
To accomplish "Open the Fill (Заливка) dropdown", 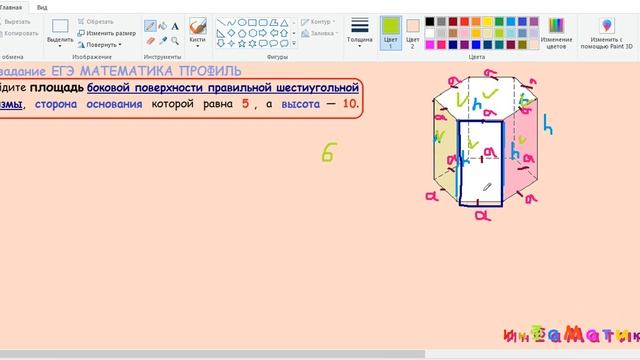I will 320,33.
